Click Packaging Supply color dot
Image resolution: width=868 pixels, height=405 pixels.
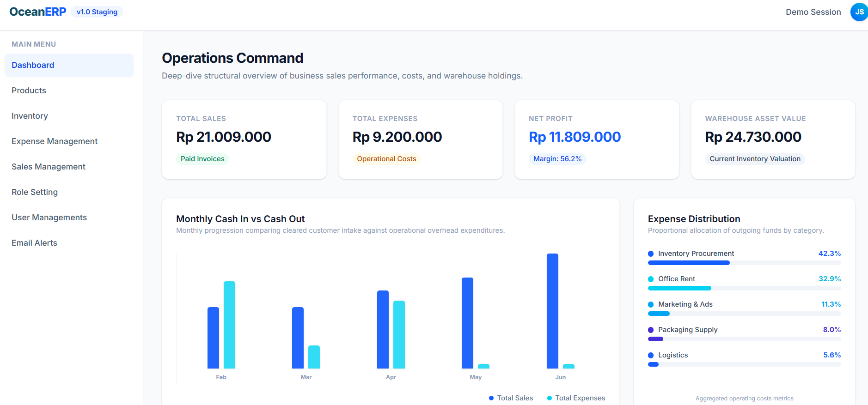click(651, 330)
